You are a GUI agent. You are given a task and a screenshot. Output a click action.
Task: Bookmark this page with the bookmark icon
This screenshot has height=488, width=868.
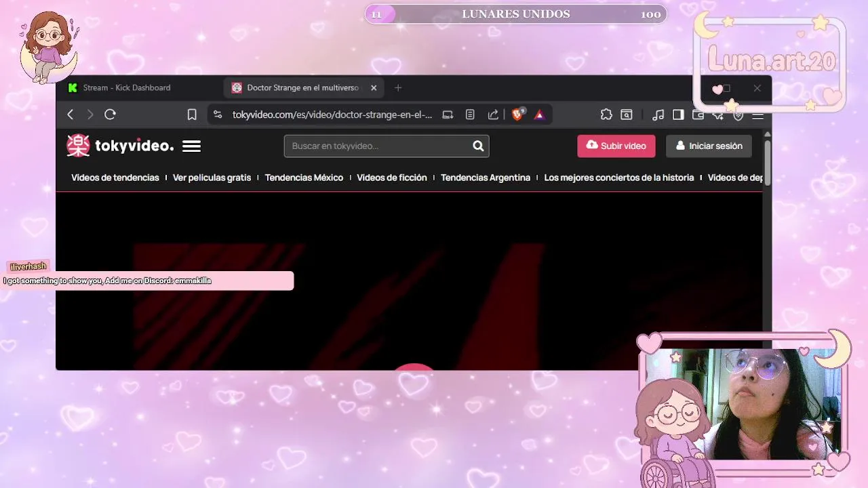tap(192, 115)
